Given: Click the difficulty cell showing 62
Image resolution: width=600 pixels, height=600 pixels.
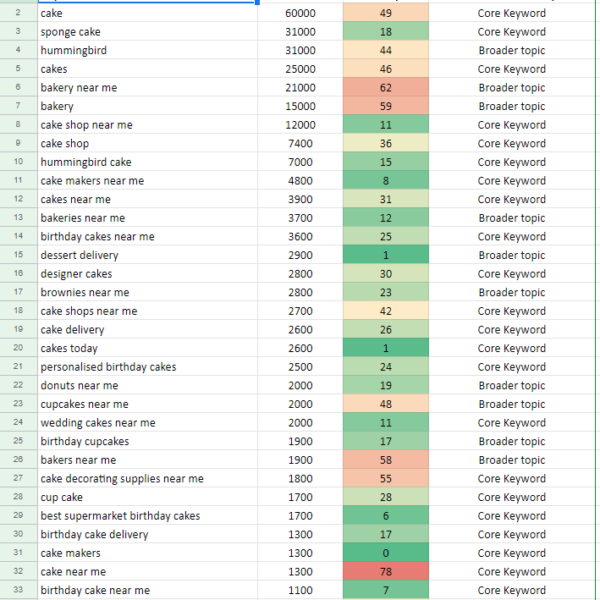Looking at the screenshot, I should click(385, 88).
